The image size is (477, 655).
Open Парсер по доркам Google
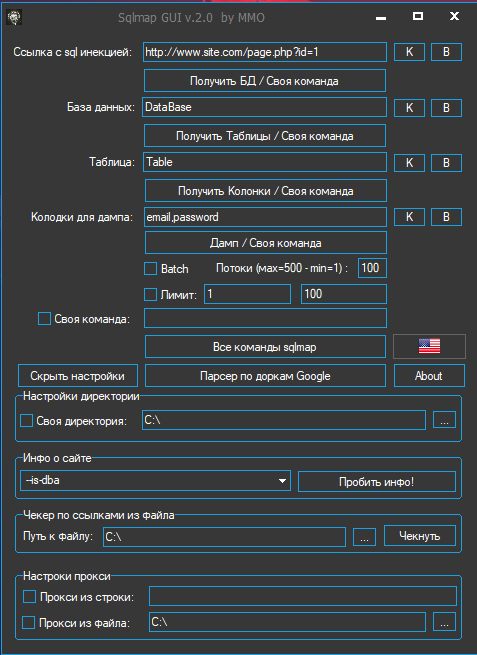click(265, 376)
